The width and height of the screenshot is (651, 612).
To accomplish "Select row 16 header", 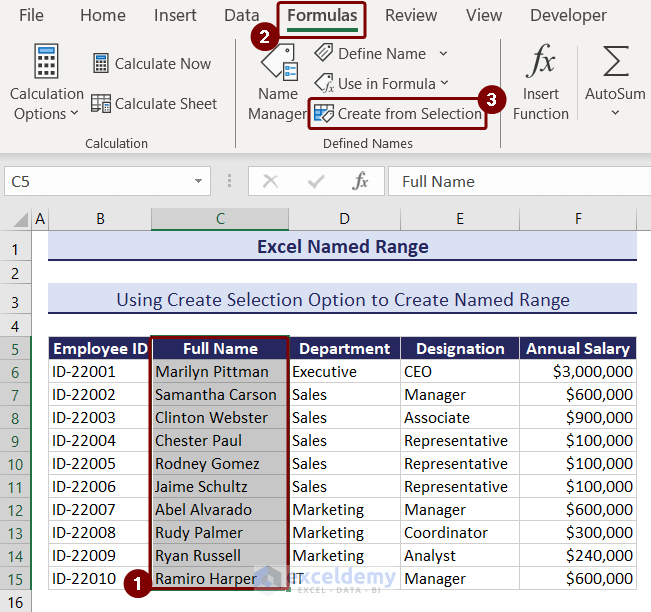I will tap(15, 602).
